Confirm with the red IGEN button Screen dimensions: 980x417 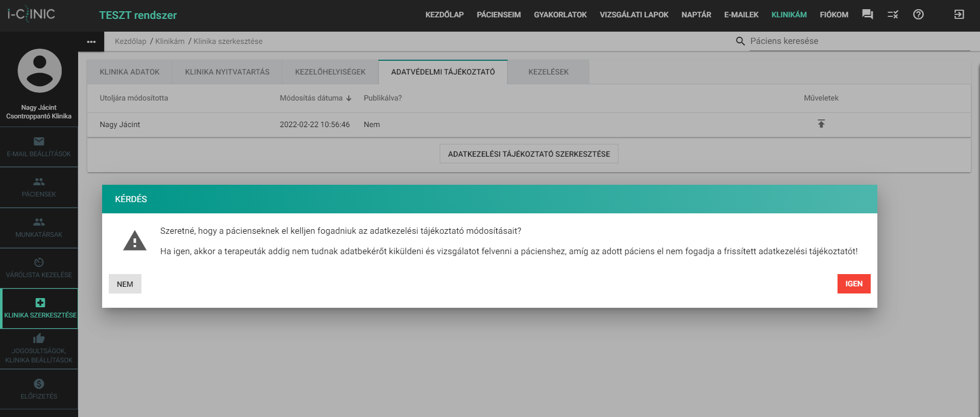(x=853, y=284)
